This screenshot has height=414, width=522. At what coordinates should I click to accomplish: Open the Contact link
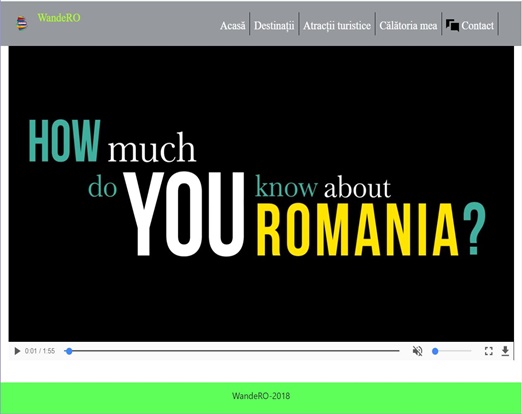477,26
